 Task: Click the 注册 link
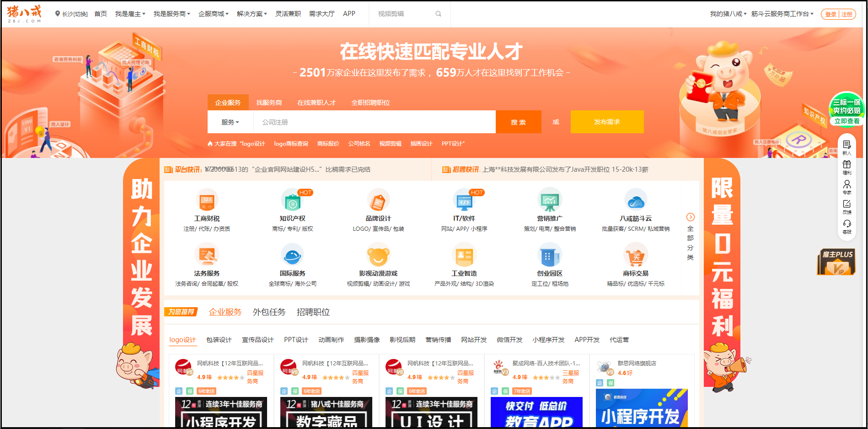847,14
